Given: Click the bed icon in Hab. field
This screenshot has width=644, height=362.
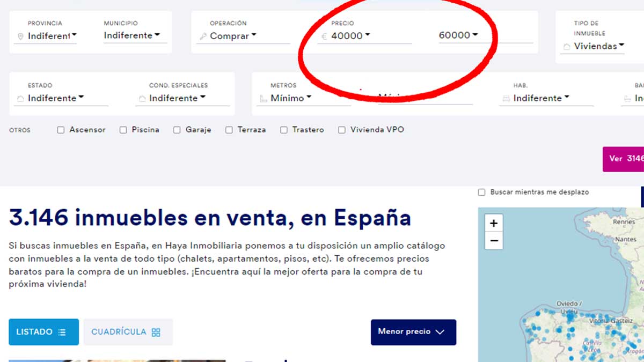Looking at the screenshot, I should pyautogui.click(x=506, y=99).
